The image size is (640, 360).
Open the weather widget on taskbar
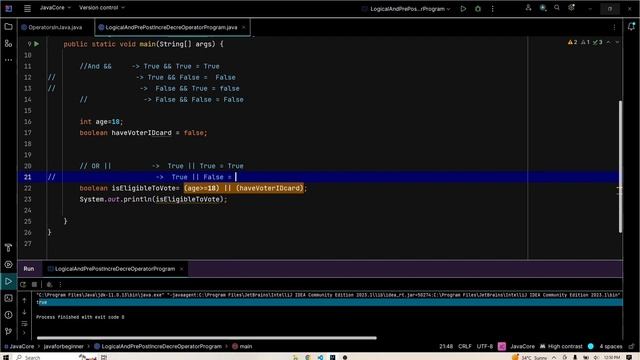pyautogui.click(x=529, y=357)
